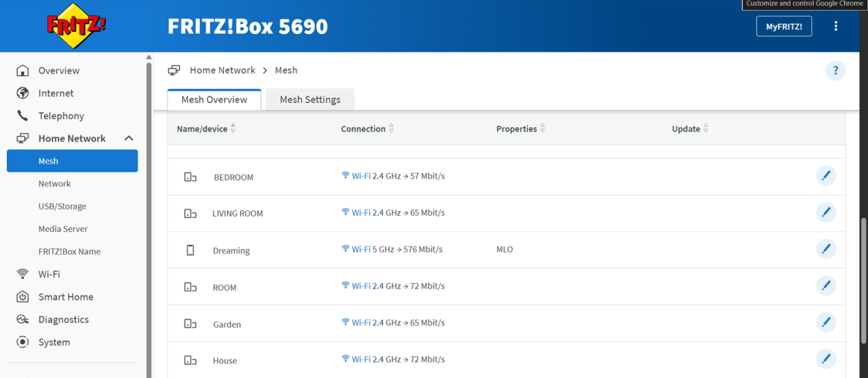Click the Telephony handset icon
868x378 pixels.
[x=22, y=116]
